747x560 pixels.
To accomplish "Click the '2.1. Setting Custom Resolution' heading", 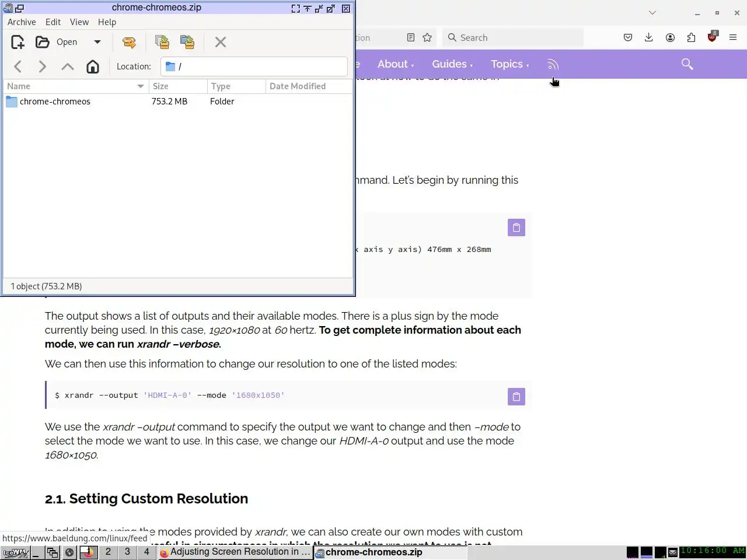I will (x=146, y=499).
